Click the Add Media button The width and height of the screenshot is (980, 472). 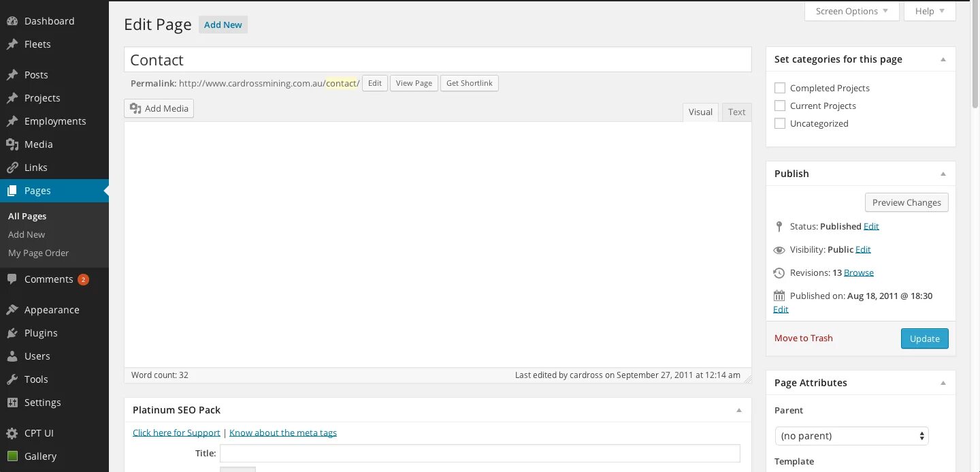point(159,108)
